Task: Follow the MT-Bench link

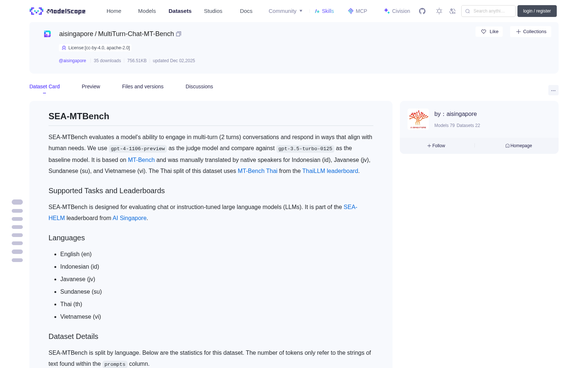Action: coord(141,160)
